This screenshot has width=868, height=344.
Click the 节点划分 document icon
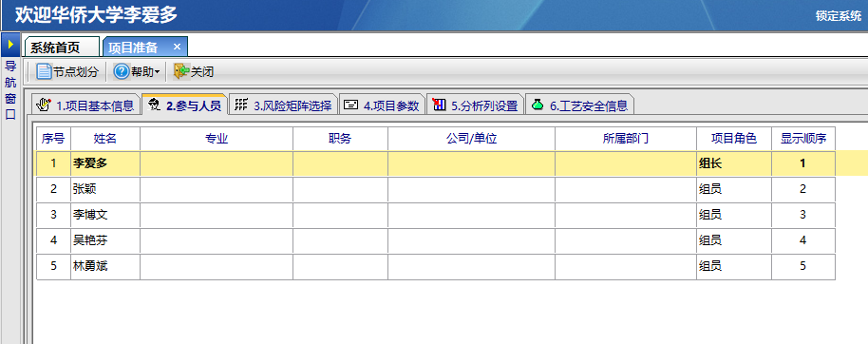[x=44, y=71]
